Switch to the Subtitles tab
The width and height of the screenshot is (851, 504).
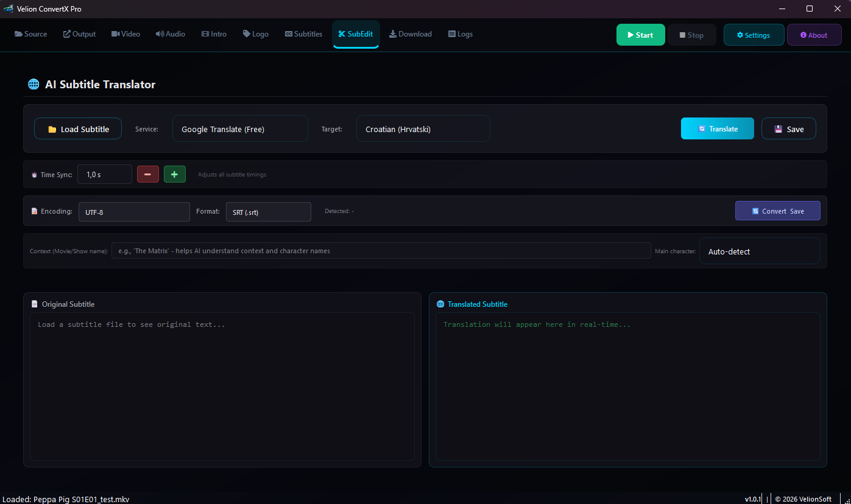pyautogui.click(x=303, y=34)
